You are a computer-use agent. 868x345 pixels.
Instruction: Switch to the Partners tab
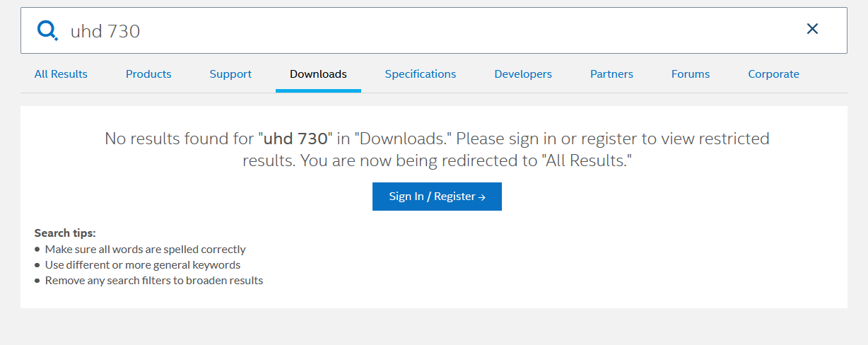click(611, 74)
